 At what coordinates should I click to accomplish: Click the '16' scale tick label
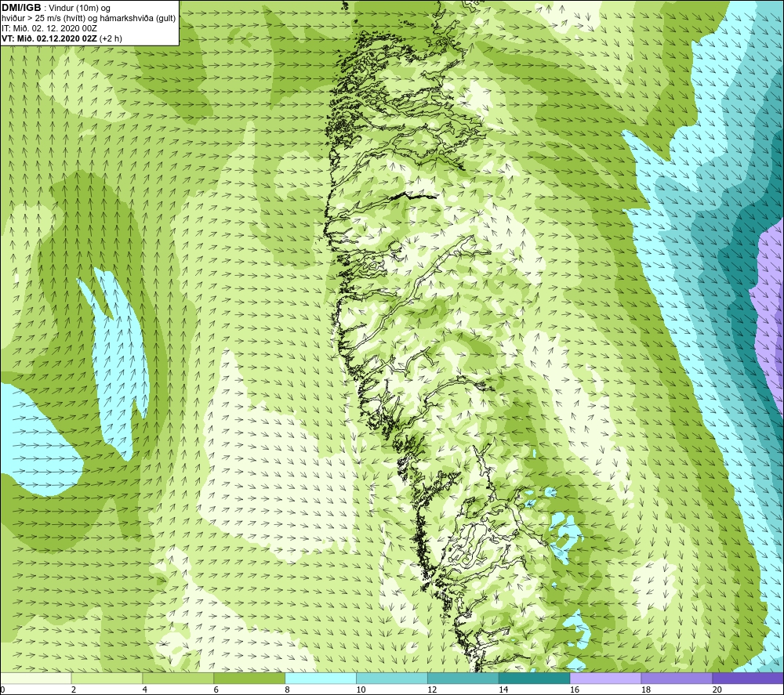click(575, 690)
